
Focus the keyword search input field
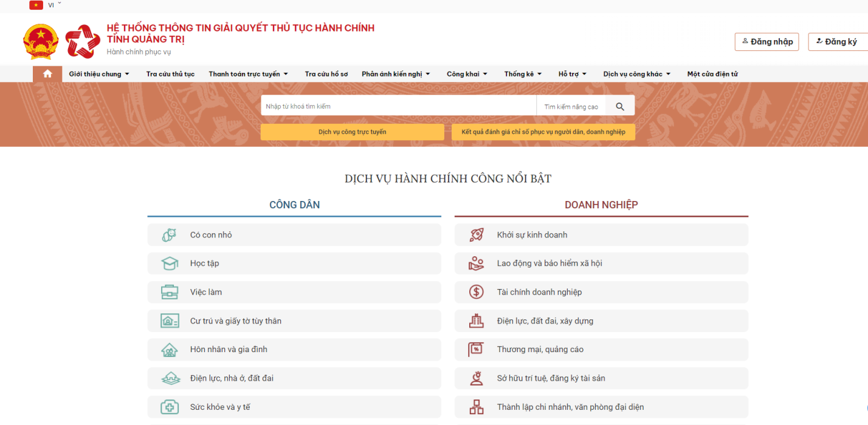click(399, 106)
